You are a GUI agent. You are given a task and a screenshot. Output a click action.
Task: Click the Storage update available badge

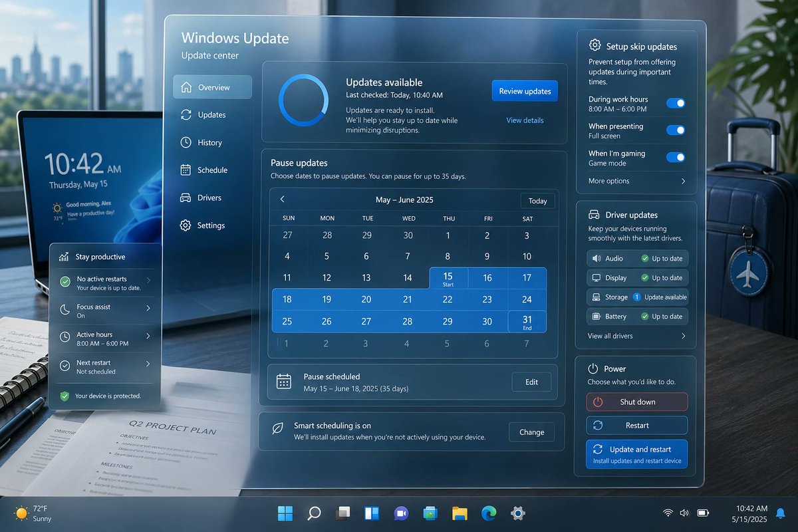tap(636, 297)
